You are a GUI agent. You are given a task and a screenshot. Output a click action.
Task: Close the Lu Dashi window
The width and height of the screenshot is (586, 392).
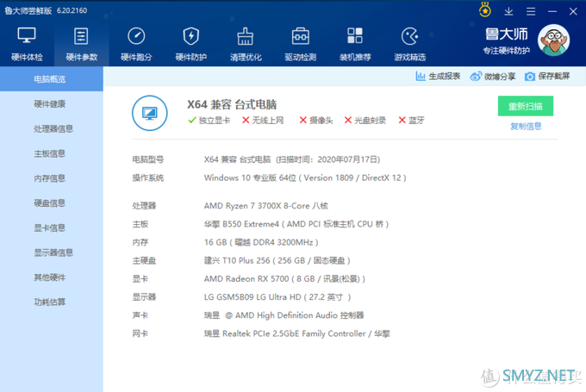pyautogui.click(x=573, y=11)
